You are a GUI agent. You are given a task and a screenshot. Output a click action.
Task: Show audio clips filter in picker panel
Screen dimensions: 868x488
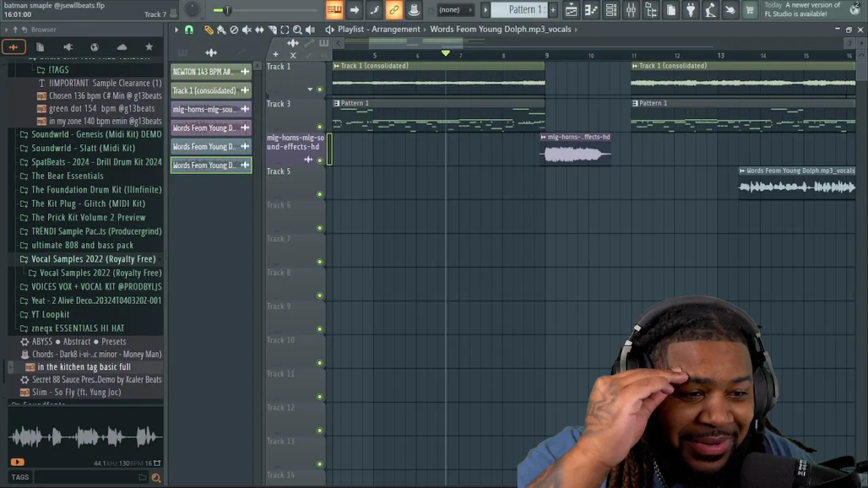(211, 53)
